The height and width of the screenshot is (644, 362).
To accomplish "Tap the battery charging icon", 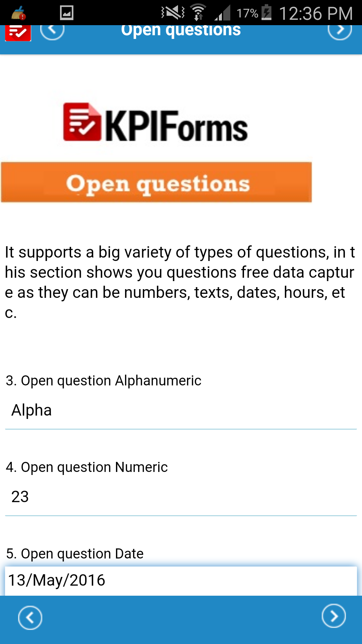I will pyautogui.click(x=266, y=13).
